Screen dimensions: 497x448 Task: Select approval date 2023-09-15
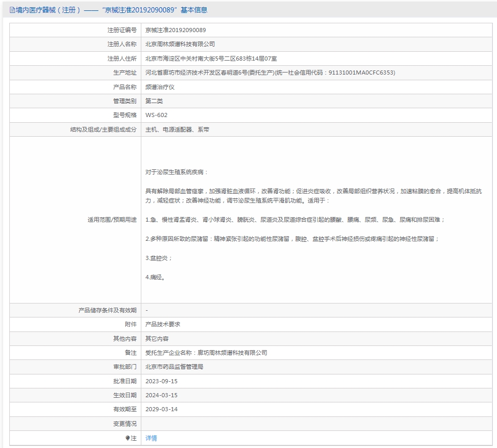162,381
